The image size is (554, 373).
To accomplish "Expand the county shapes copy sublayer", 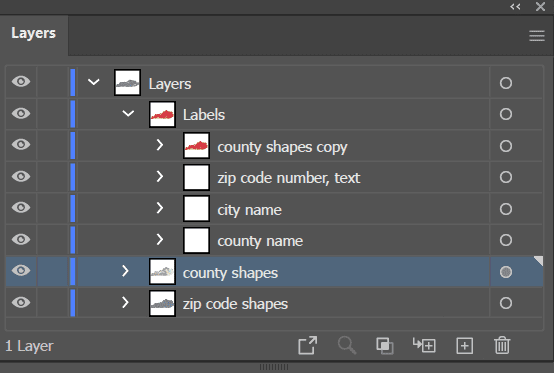I will [x=160, y=145].
